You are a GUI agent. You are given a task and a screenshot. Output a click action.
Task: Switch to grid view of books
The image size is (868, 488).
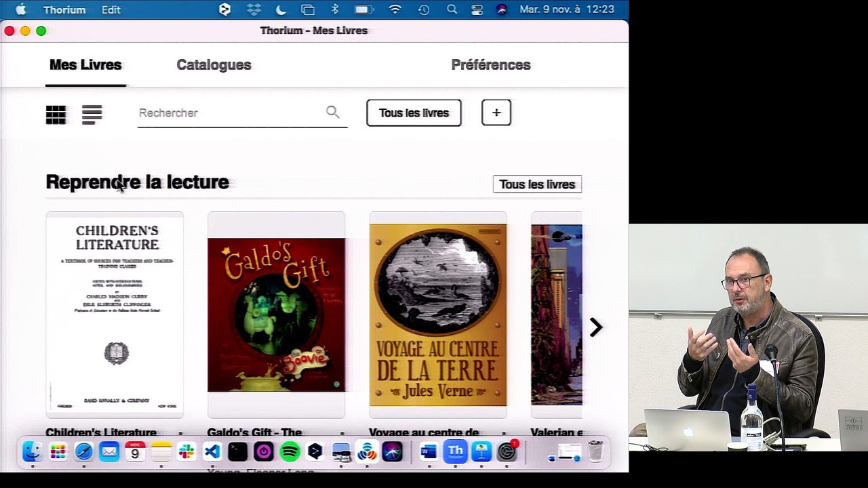pyautogui.click(x=56, y=115)
